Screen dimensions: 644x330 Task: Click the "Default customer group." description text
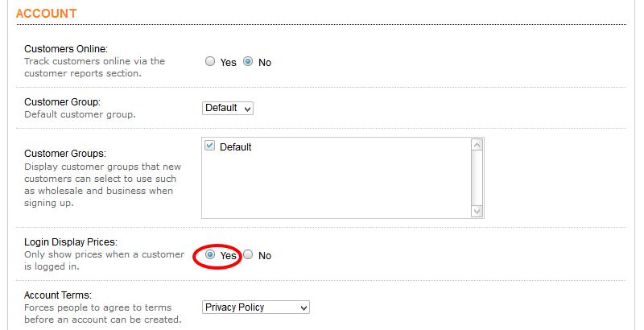tap(80, 114)
